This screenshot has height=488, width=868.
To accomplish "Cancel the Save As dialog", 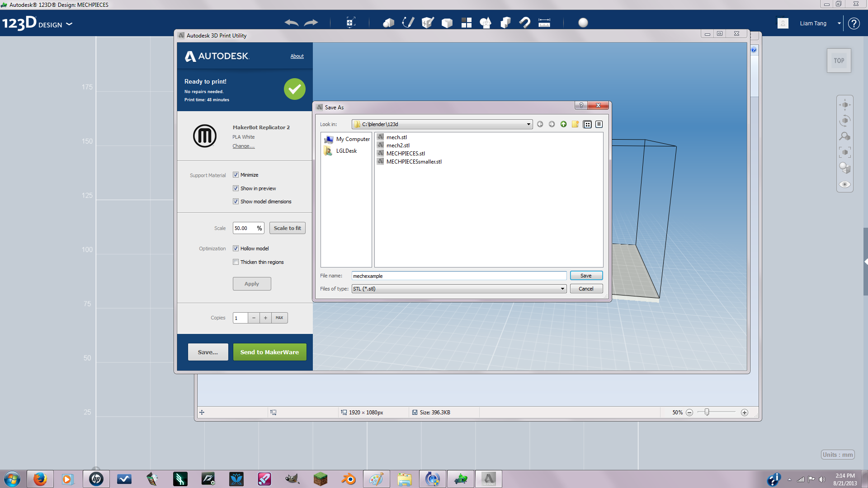I will pyautogui.click(x=586, y=289).
